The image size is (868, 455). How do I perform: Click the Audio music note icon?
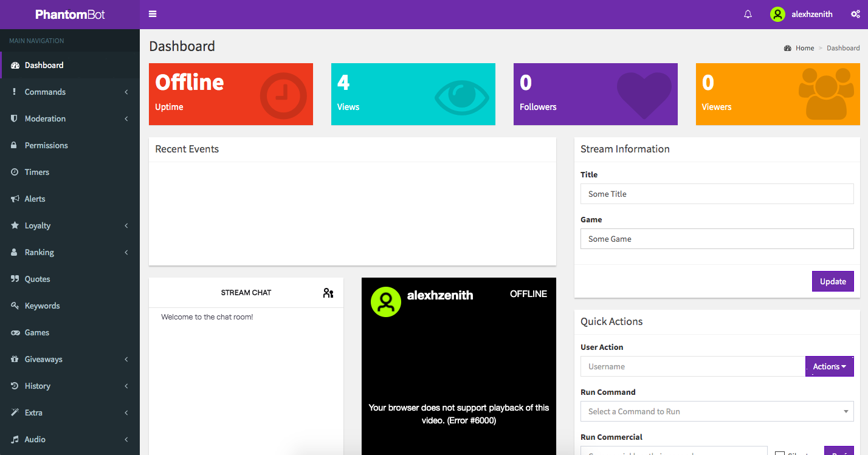pyautogui.click(x=15, y=439)
